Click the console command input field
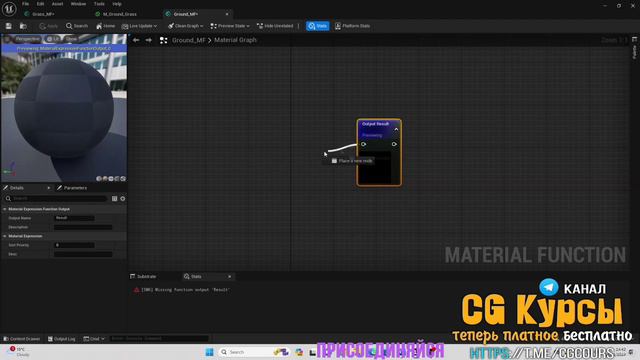The width and height of the screenshot is (640, 360). tap(159, 339)
